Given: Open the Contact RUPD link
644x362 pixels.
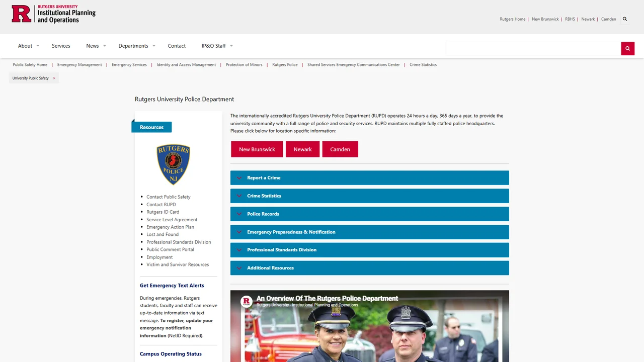Looking at the screenshot, I should 161,205.
